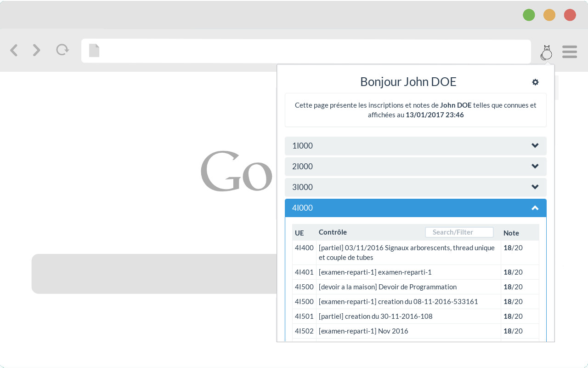The width and height of the screenshot is (588, 368).
Task: Click the Contrôle column header
Action: coord(333,232)
